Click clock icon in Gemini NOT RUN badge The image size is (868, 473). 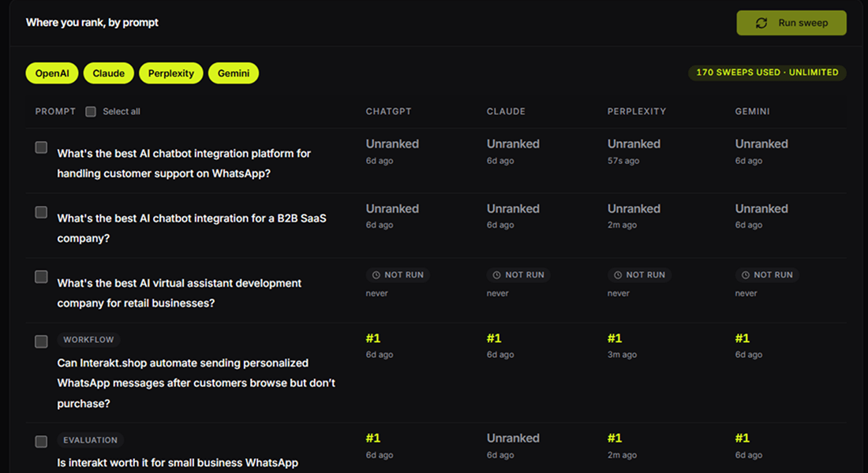(x=746, y=275)
